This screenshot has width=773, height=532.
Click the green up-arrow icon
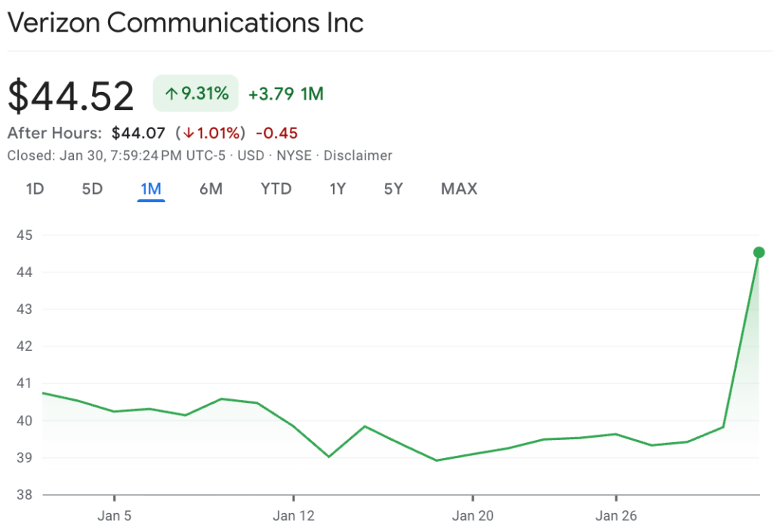pos(171,94)
